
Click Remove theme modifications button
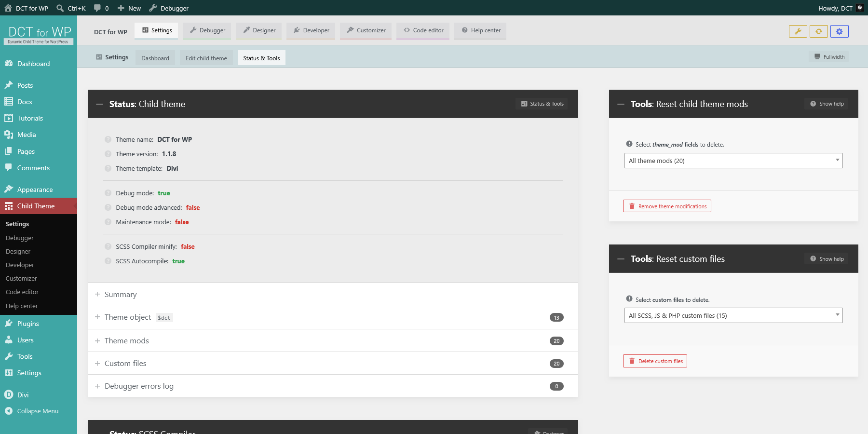pyautogui.click(x=667, y=206)
